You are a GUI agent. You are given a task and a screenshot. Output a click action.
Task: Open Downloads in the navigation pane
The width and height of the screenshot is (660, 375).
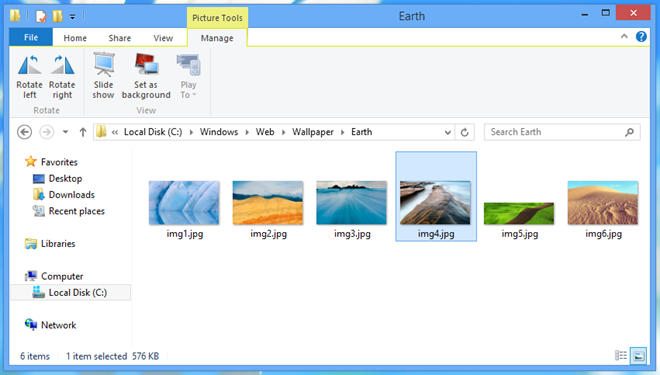[72, 195]
